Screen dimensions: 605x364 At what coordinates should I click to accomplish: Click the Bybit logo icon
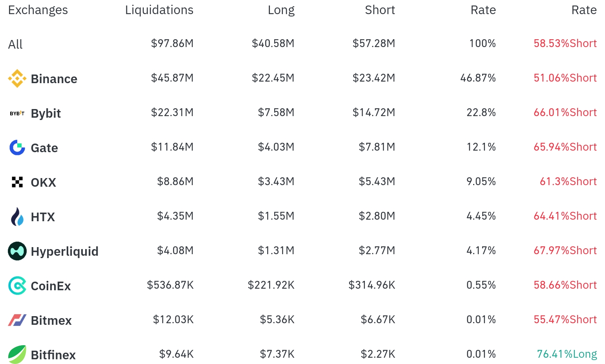click(17, 113)
